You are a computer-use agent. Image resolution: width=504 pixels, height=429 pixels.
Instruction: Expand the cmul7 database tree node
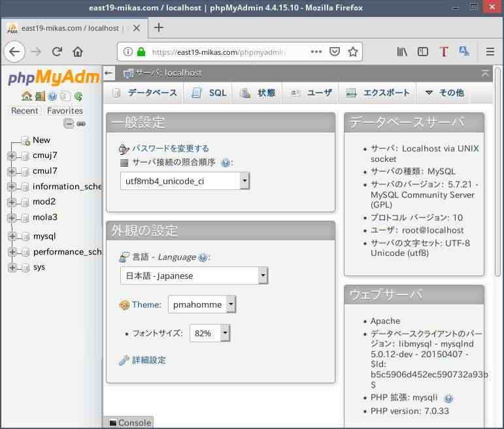click(12, 171)
